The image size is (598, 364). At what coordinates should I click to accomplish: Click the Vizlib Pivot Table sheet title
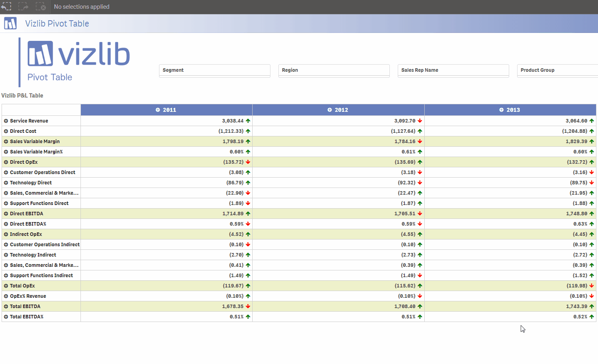[57, 24]
